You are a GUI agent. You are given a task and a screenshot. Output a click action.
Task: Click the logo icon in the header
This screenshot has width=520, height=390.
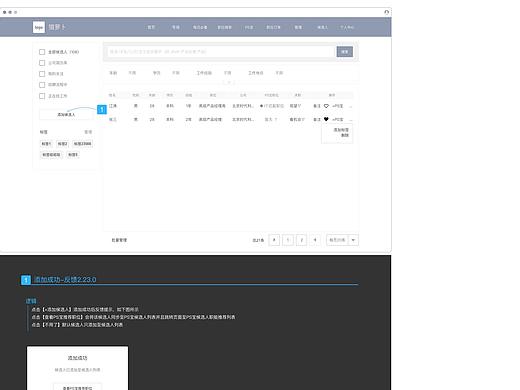point(39,27)
